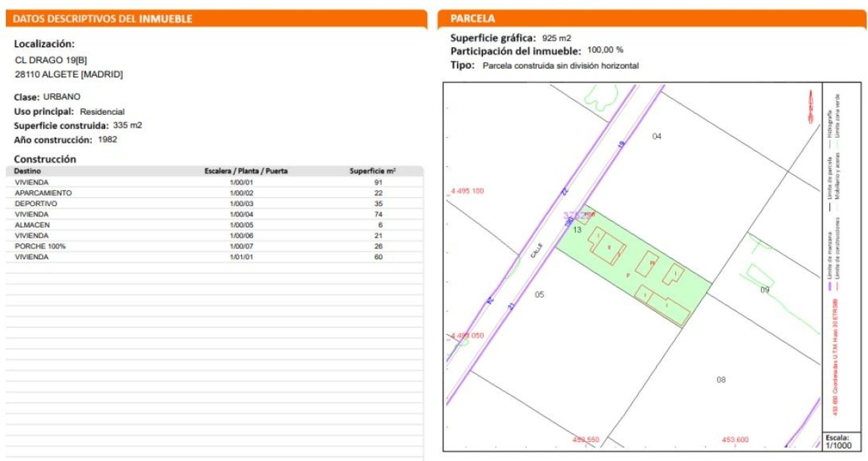Select the main use value 'Residencial'
868x461 pixels.
[x=102, y=112]
